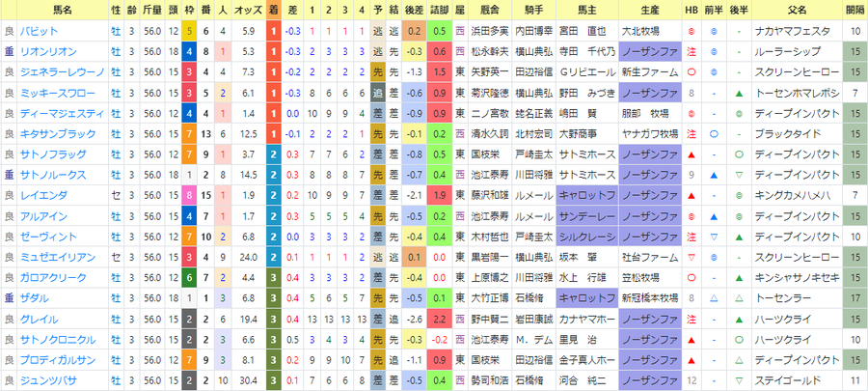
Task: Sort by the 騎手 header
Action: pyautogui.click(x=533, y=10)
